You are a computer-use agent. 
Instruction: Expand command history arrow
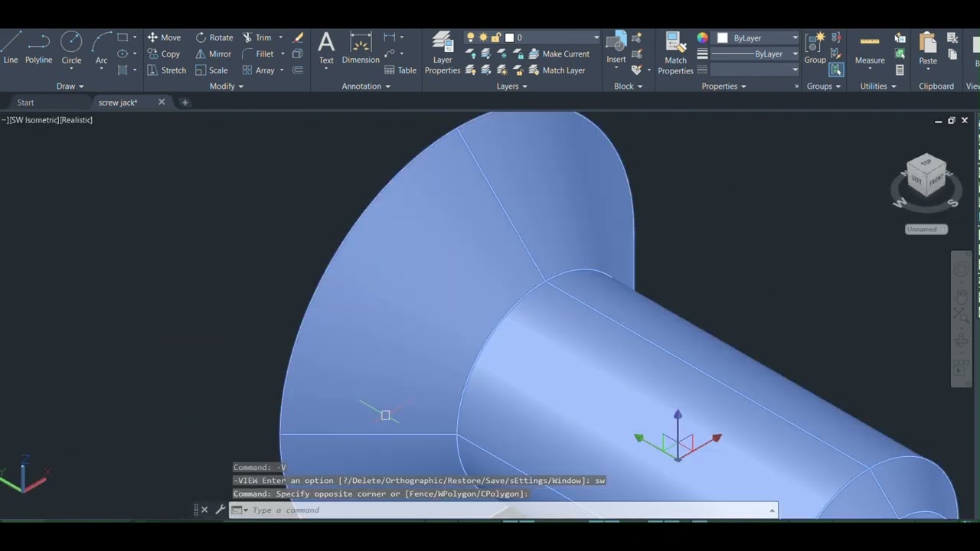[x=772, y=510]
